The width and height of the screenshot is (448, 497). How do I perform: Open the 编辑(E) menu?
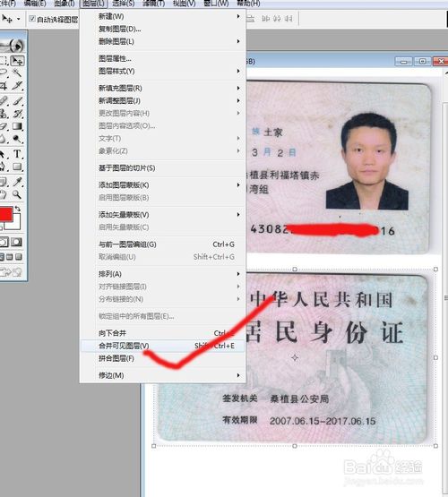35,4
